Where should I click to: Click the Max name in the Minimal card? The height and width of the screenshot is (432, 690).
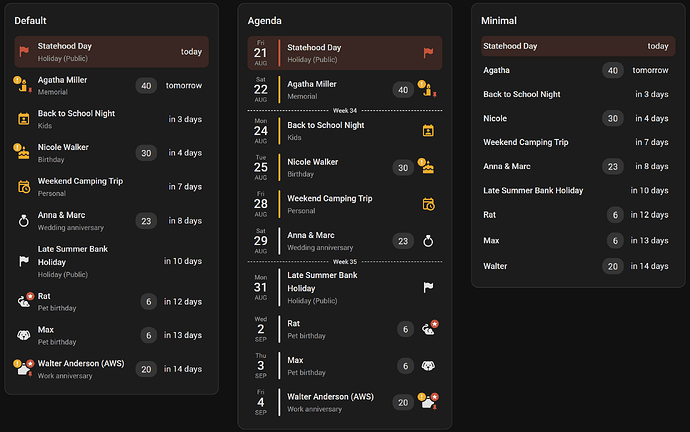pos(491,241)
